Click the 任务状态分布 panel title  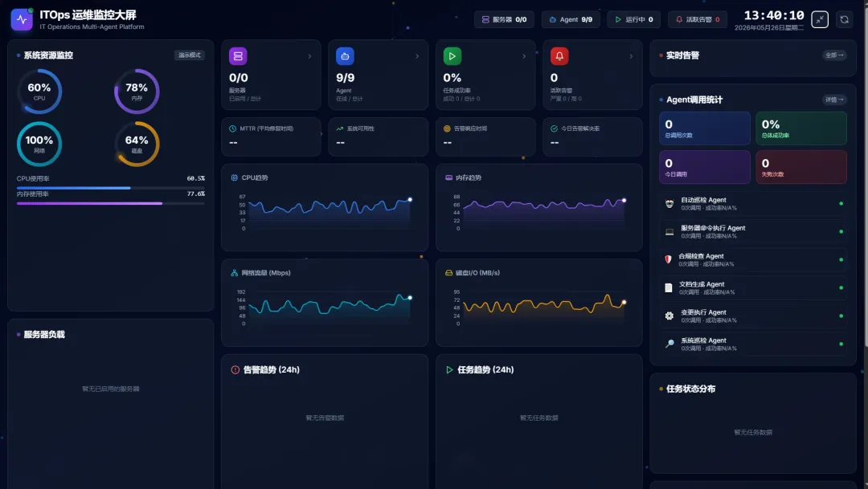[x=690, y=389]
